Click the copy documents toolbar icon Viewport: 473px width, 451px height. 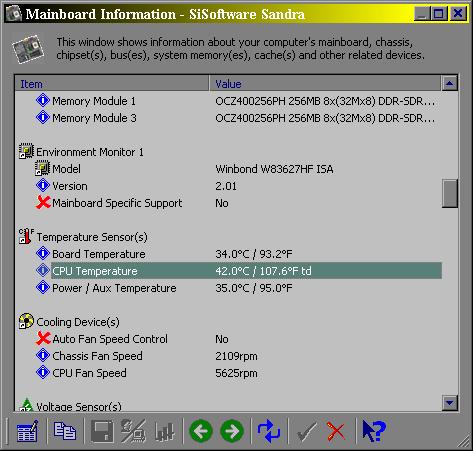click(65, 430)
